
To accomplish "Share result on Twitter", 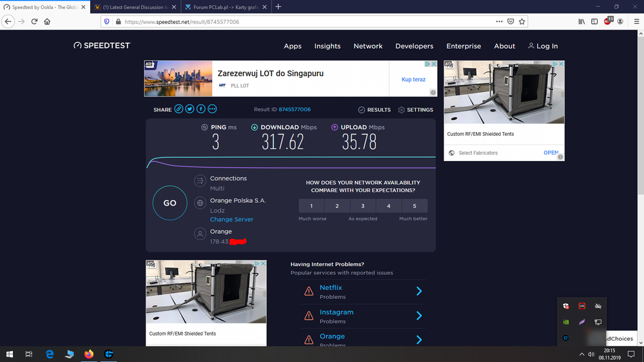I will [190, 110].
